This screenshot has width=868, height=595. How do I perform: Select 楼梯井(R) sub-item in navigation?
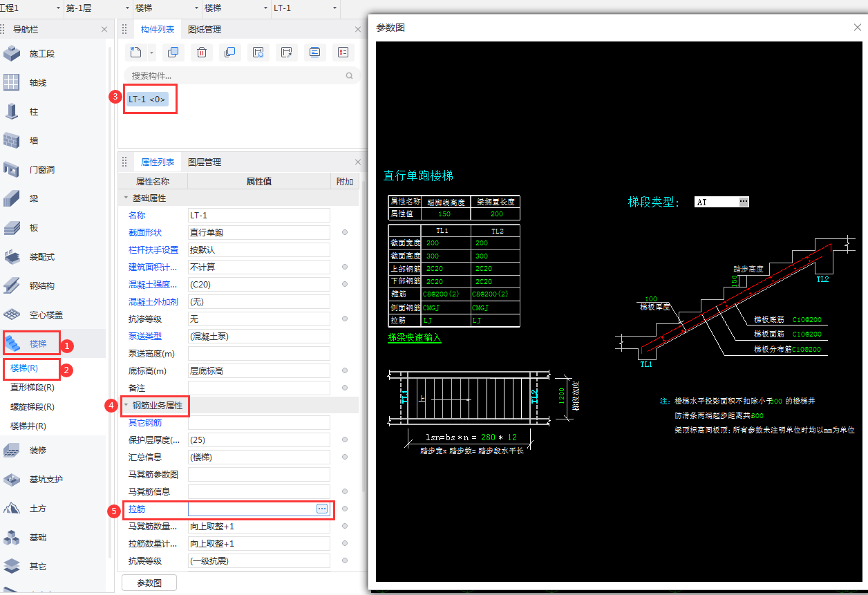pyautogui.click(x=28, y=426)
